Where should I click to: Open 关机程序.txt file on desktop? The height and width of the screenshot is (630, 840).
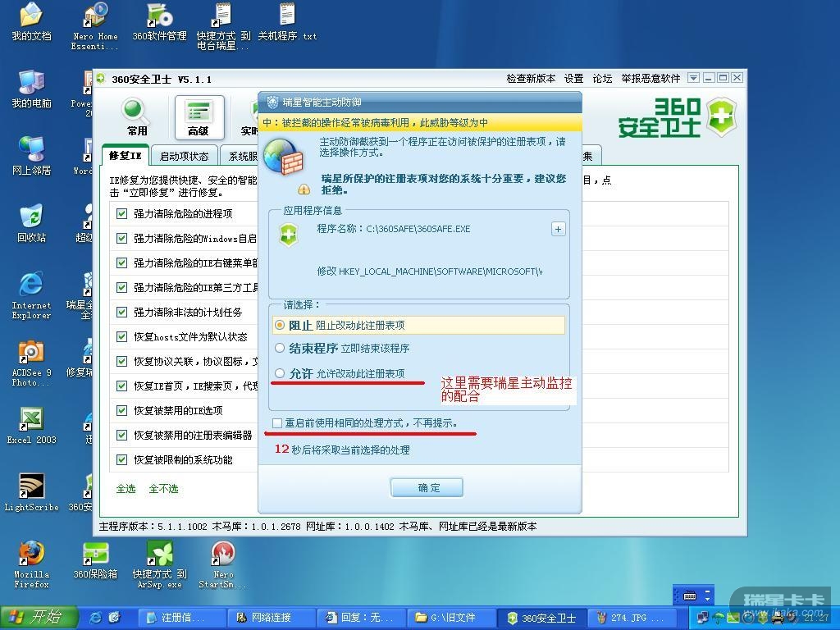287,21
